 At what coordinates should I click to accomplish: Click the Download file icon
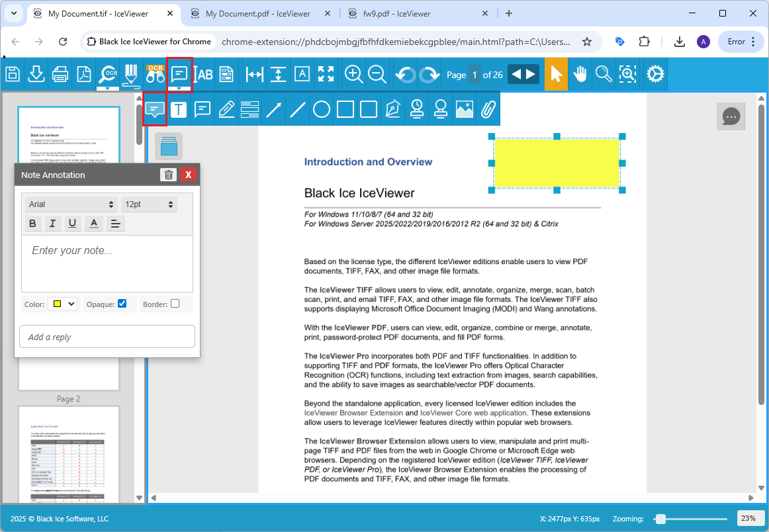(36, 75)
